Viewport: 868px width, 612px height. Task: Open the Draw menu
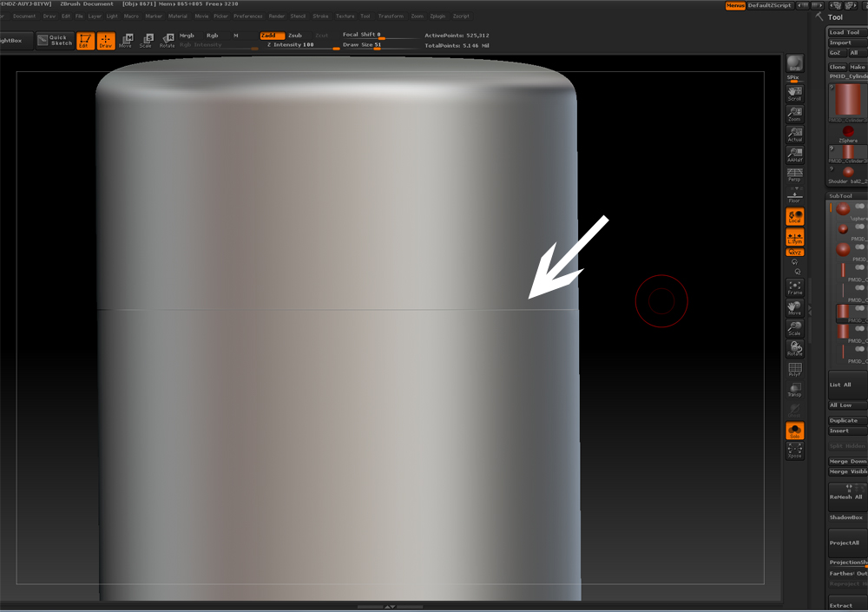pos(49,16)
